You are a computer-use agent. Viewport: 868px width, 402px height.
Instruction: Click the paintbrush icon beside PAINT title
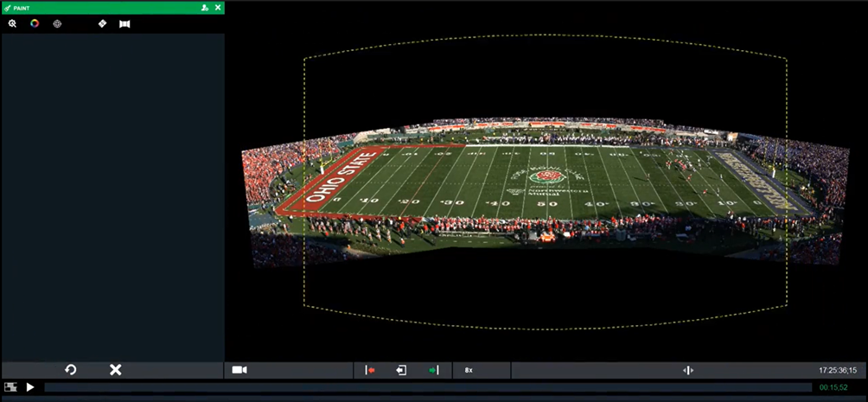(7, 8)
